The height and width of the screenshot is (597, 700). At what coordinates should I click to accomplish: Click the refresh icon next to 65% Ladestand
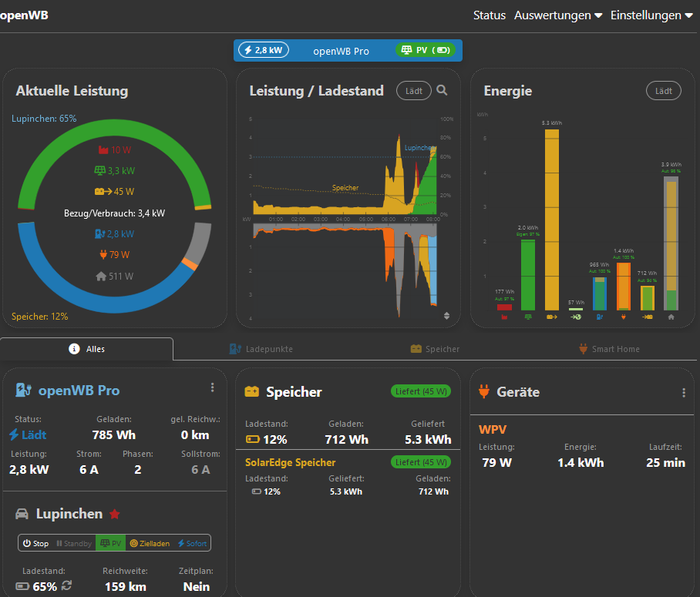click(66, 585)
